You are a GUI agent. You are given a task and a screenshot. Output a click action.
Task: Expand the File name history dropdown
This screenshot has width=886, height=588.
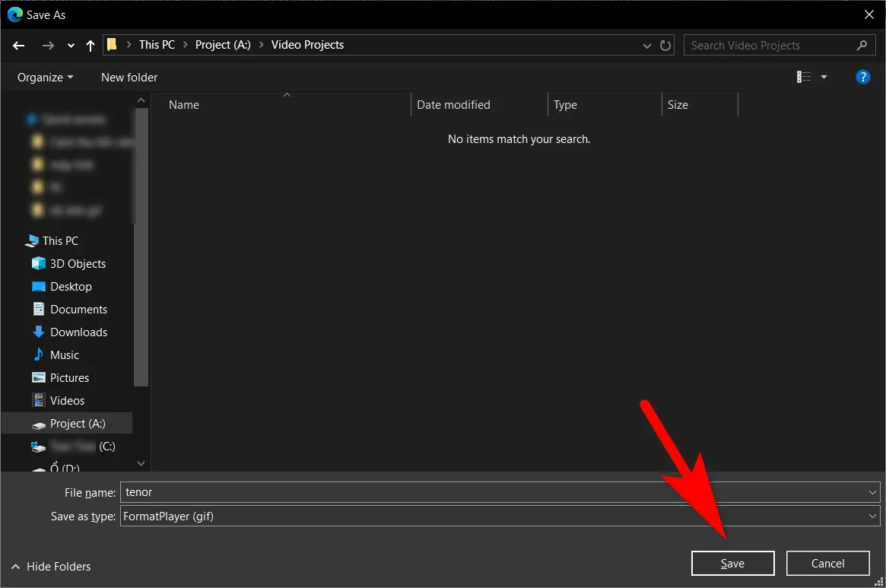[x=872, y=493]
